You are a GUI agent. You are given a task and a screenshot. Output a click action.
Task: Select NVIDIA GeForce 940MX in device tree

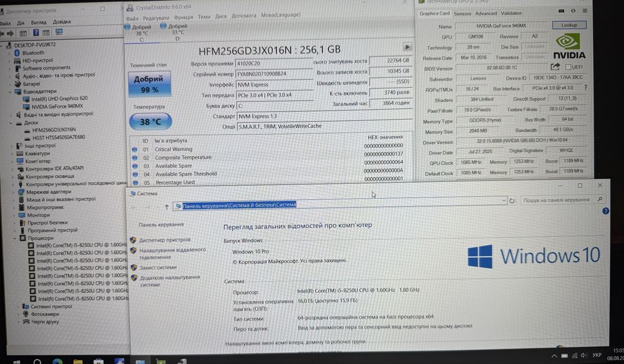57,106
